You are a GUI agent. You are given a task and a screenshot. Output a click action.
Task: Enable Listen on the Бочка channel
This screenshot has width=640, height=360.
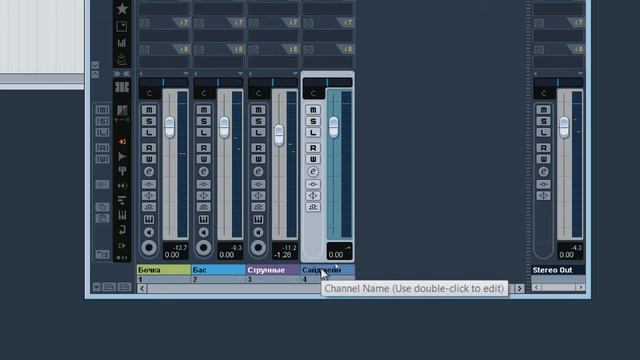pos(149,133)
